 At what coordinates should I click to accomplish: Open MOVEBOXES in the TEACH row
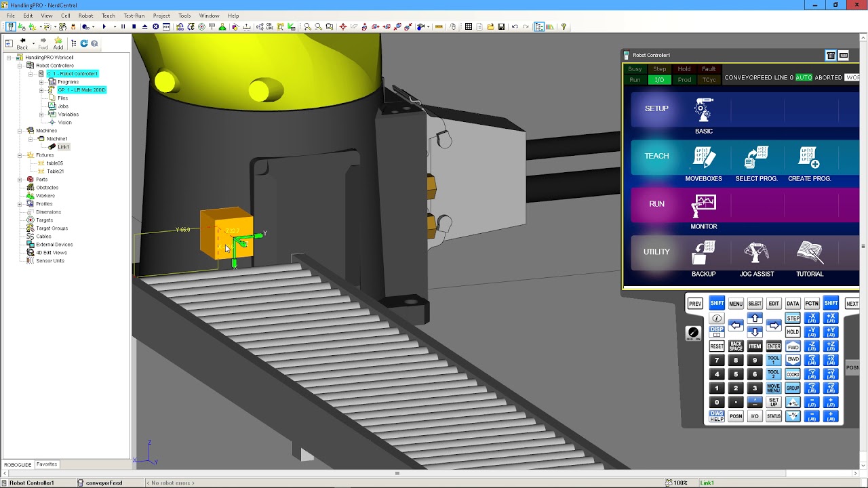pyautogui.click(x=704, y=157)
